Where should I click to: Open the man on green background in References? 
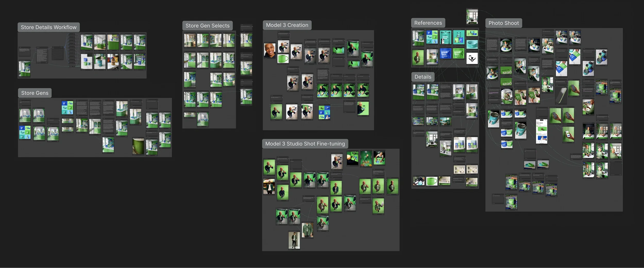[x=418, y=57]
